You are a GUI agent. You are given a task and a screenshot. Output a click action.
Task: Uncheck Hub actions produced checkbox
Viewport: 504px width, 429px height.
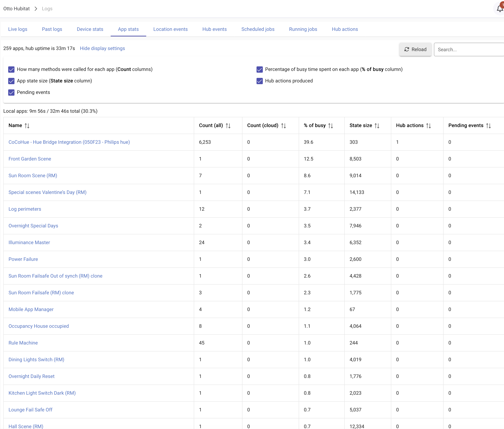coord(259,81)
